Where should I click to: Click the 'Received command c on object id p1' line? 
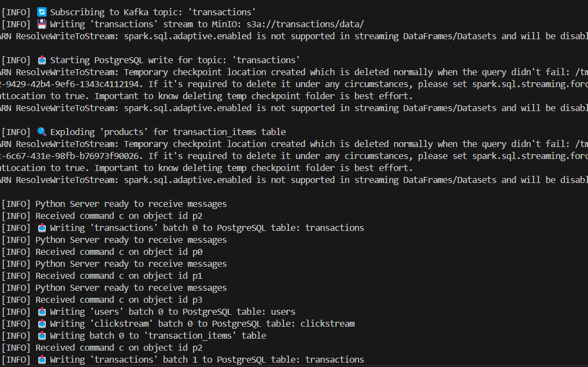pyautogui.click(x=102, y=276)
